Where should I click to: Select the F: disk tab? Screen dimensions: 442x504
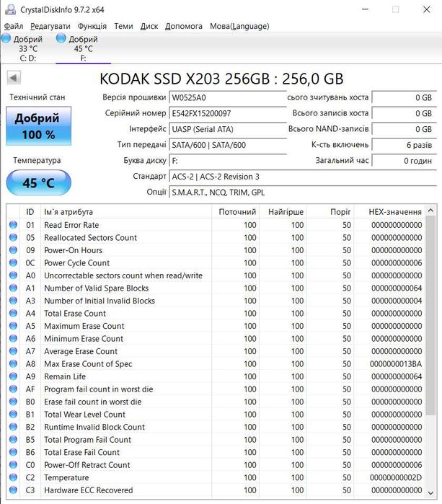point(83,48)
